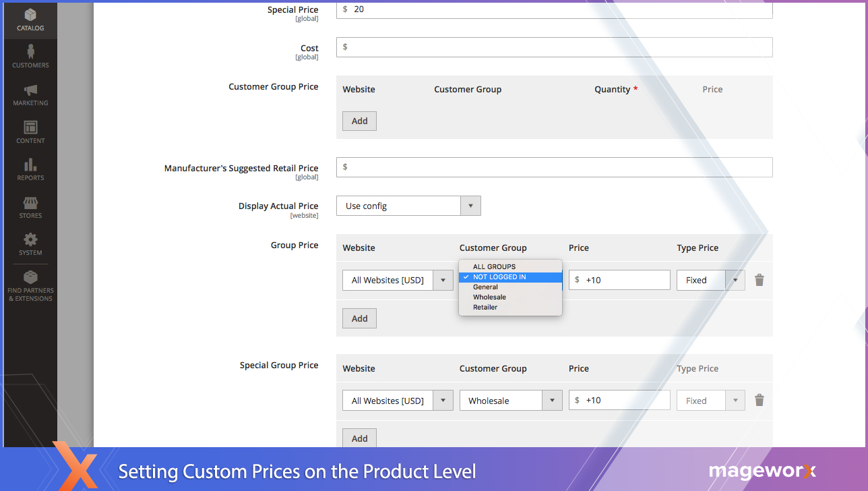Click the Cost input field
The height and width of the screenshot is (491, 868).
click(554, 47)
